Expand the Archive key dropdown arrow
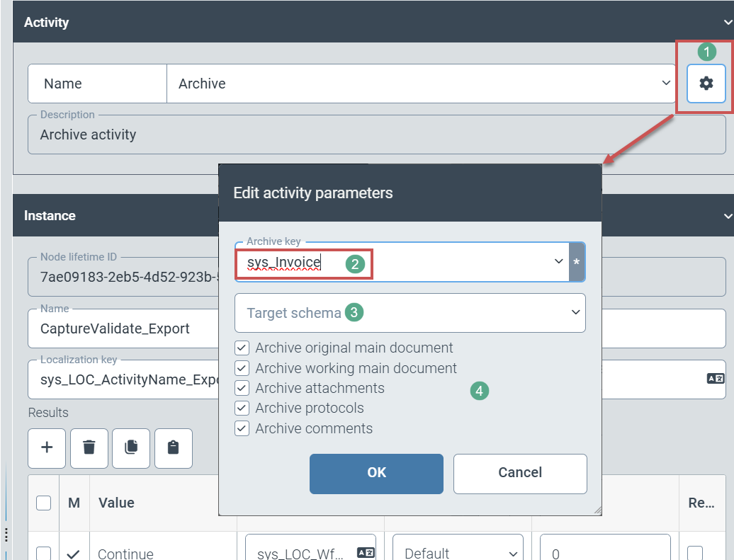 pyautogui.click(x=558, y=263)
